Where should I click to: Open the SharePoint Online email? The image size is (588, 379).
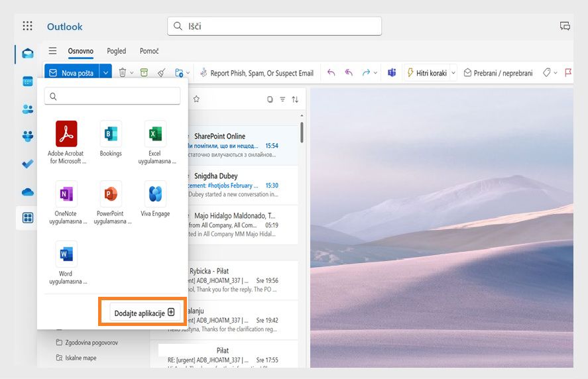coord(243,145)
